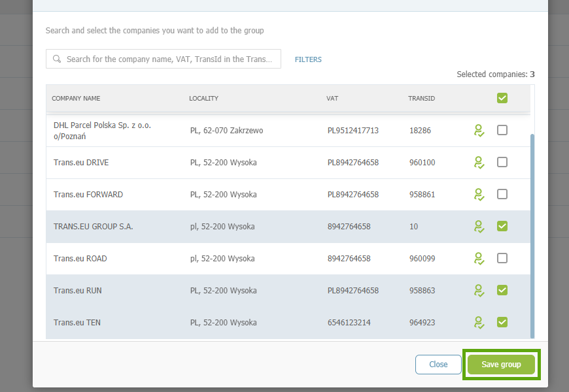Uncheck the Trans.eu TEN checkbox

502,321
